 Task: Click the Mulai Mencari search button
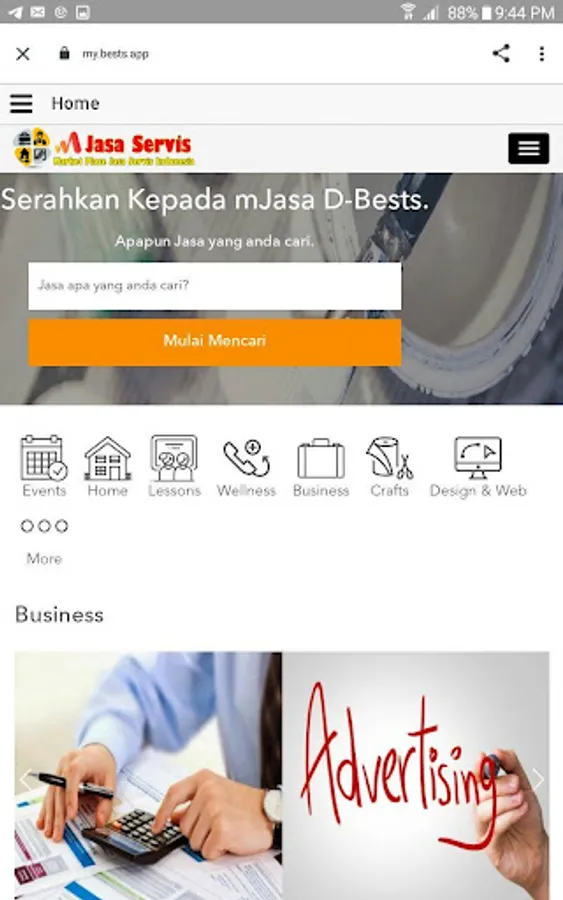pyautogui.click(x=215, y=342)
